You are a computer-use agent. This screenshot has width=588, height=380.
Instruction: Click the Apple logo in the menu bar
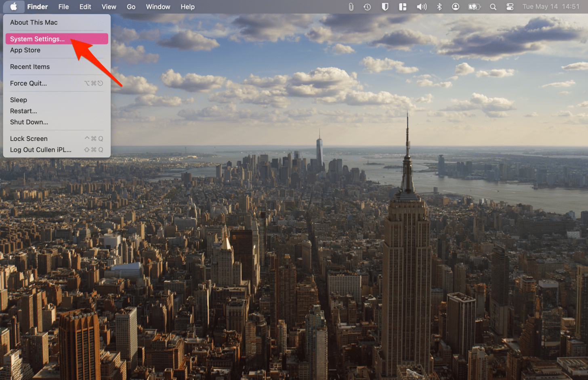pos(13,6)
